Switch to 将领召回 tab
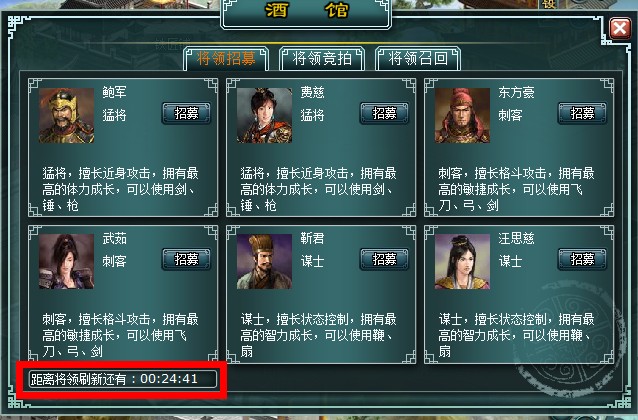 pos(418,59)
